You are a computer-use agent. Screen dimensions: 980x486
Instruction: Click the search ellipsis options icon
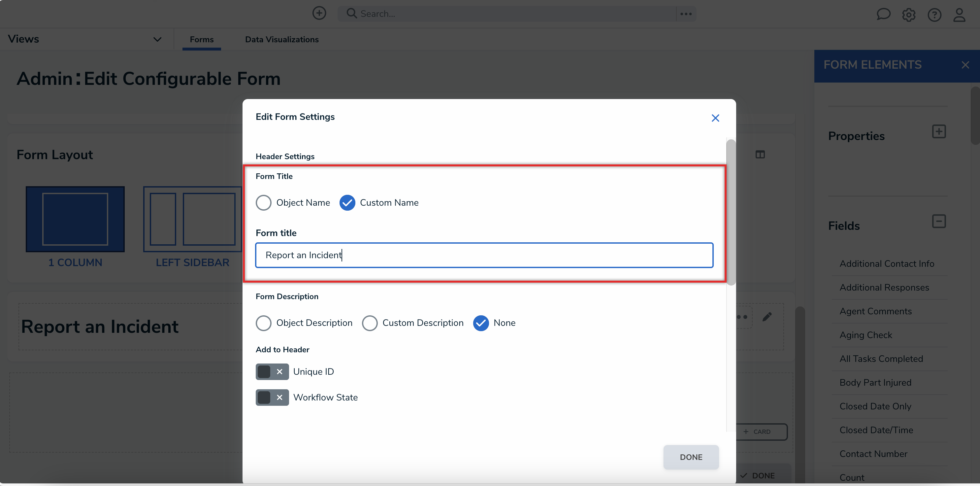pos(686,14)
